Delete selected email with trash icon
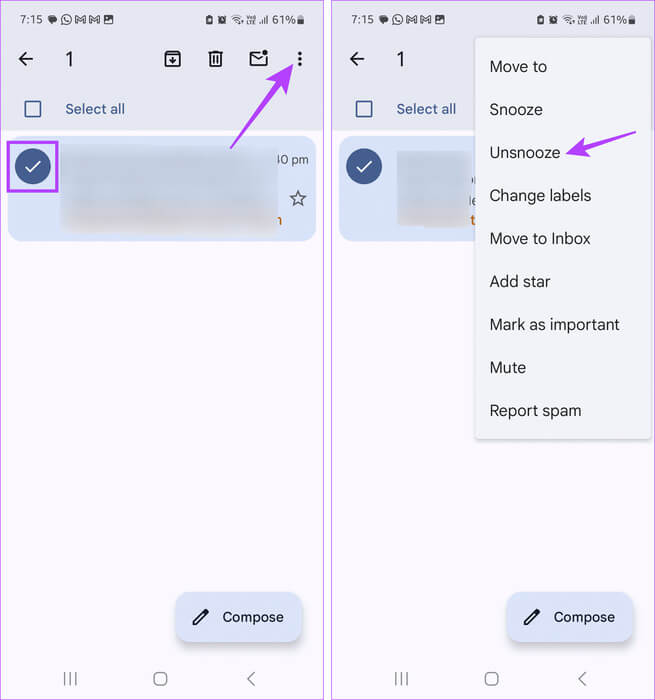The height and width of the screenshot is (700, 655). (215, 59)
